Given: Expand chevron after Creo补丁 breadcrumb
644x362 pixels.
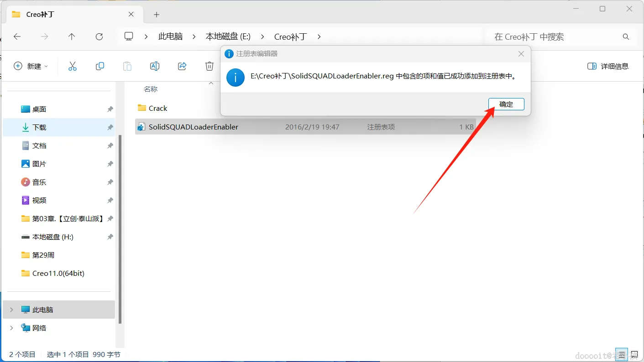Looking at the screenshot, I should click(x=319, y=37).
